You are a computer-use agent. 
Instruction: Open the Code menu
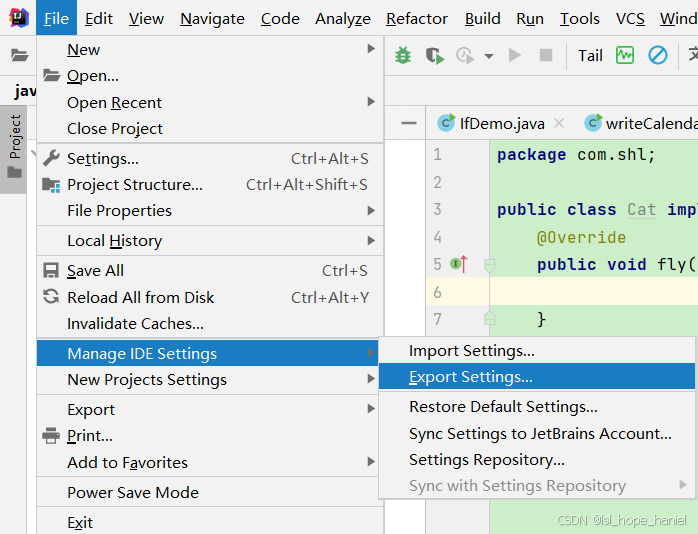click(x=280, y=18)
